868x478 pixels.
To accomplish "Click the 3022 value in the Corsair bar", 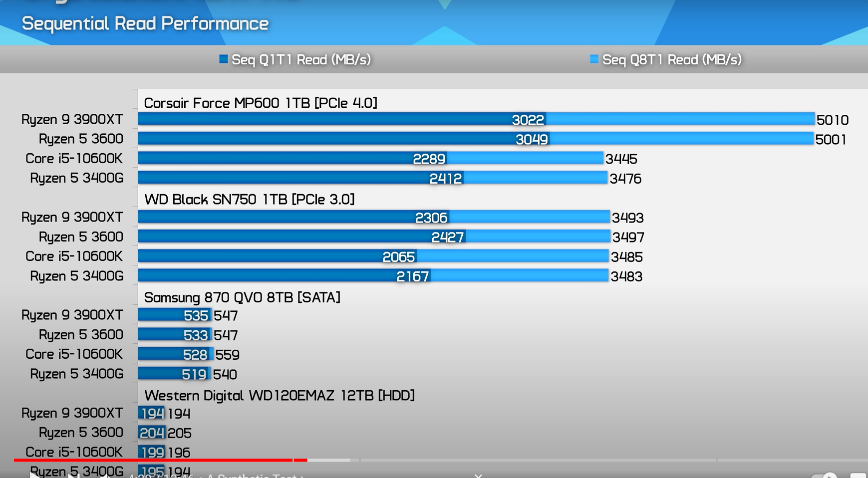I will click(528, 120).
